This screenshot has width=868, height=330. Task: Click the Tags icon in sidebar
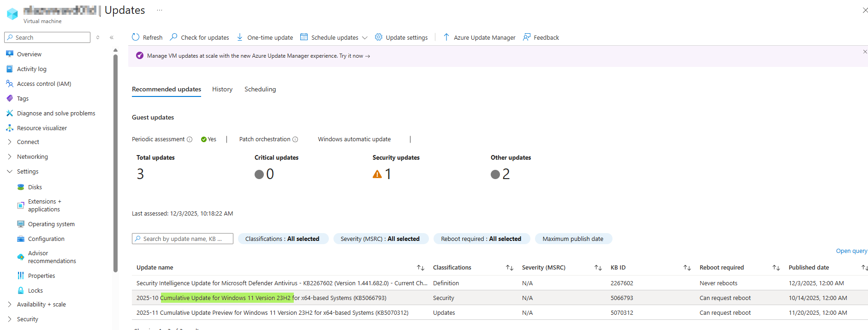coord(10,98)
